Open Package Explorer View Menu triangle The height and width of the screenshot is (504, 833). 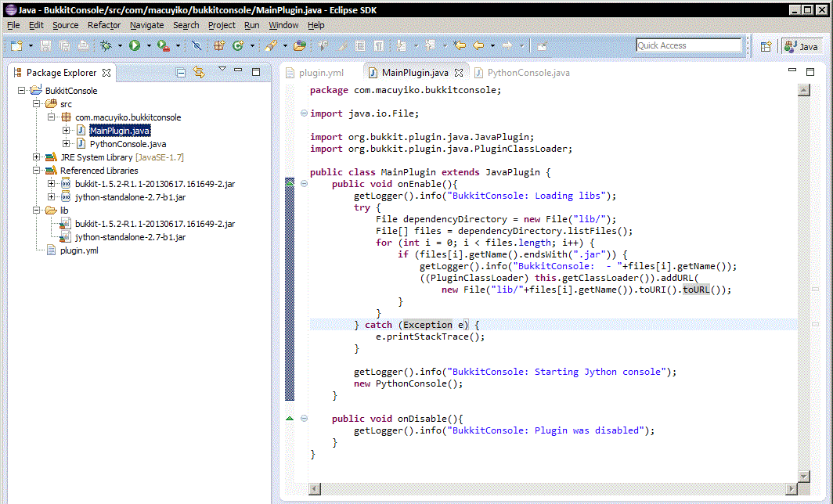[x=222, y=69]
